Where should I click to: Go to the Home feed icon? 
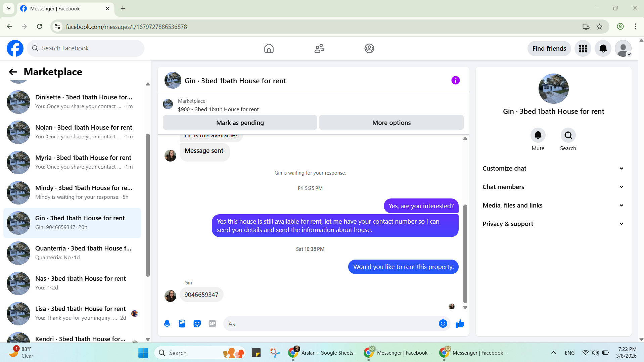269,48
